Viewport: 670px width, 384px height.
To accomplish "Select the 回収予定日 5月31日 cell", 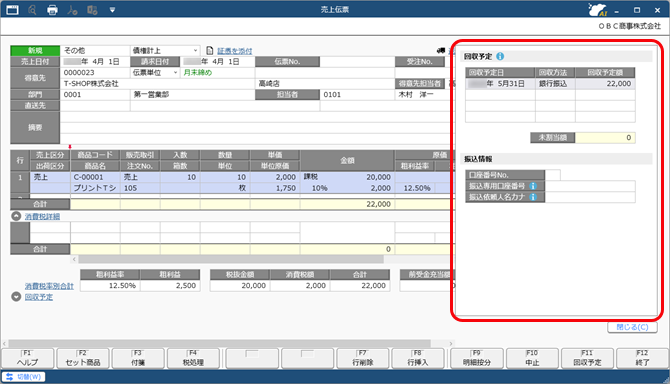I will [x=500, y=84].
